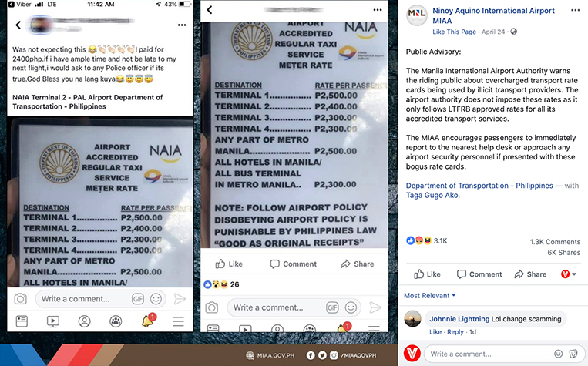The width and height of the screenshot is (588, 366).
Task: Tap the back arrow in left phone post
Action: (x=18, y=25)
